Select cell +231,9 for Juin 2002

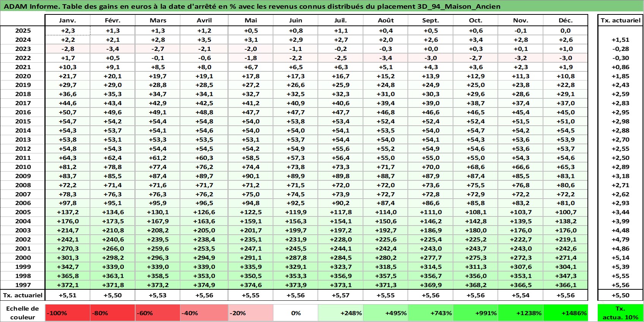point(296,240)
